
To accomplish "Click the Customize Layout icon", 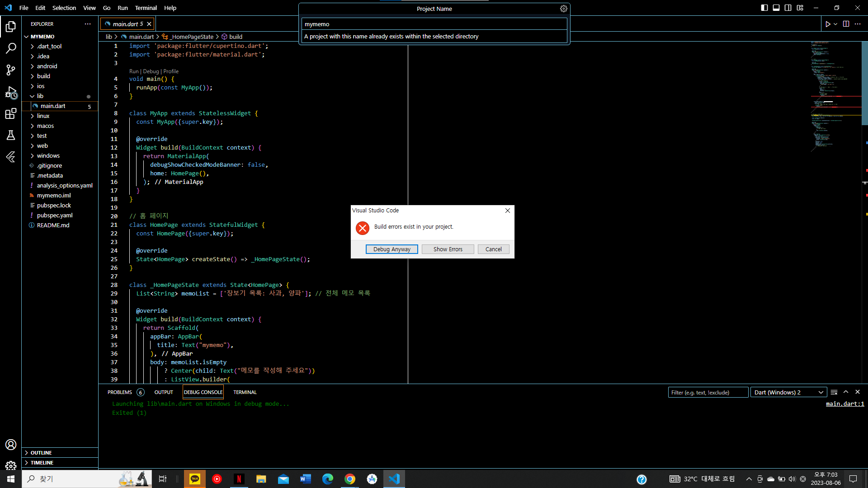I will 800,8.
